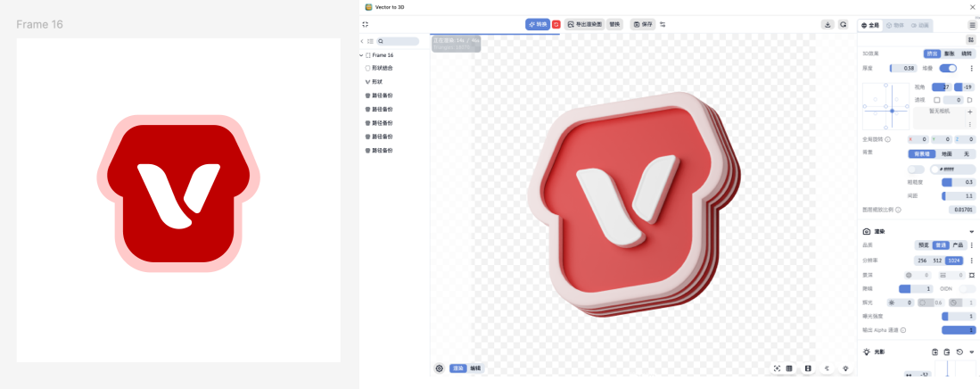The image size is (980, 389).
Task: Select 绕转 revolve 3D effect
Action: pyautogui.click(x=967, y=54)
